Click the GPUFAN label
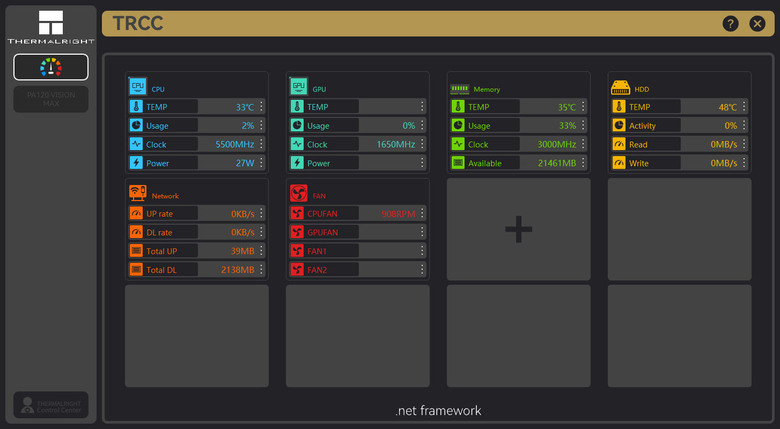This screenshot has height=429, width=780. (322, 232)
